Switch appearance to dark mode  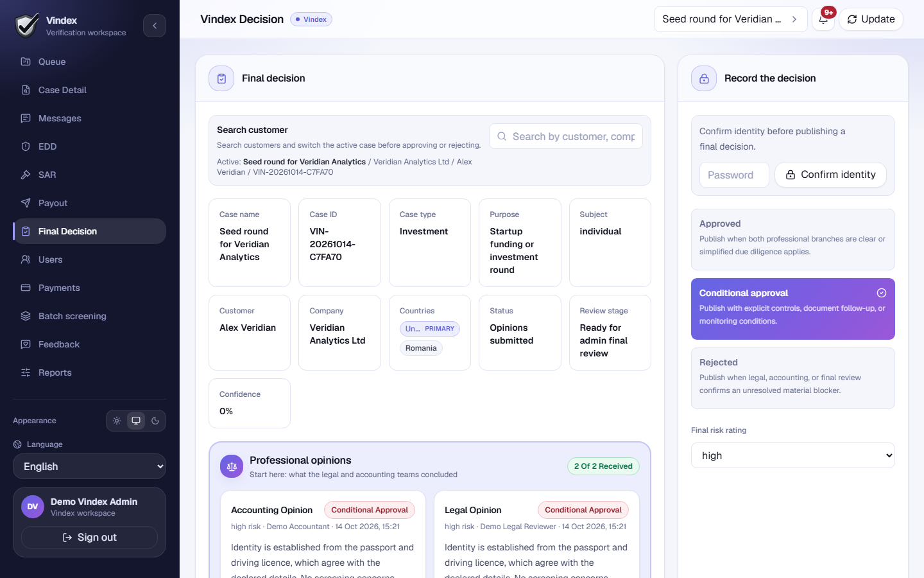[x=155, y=421]
